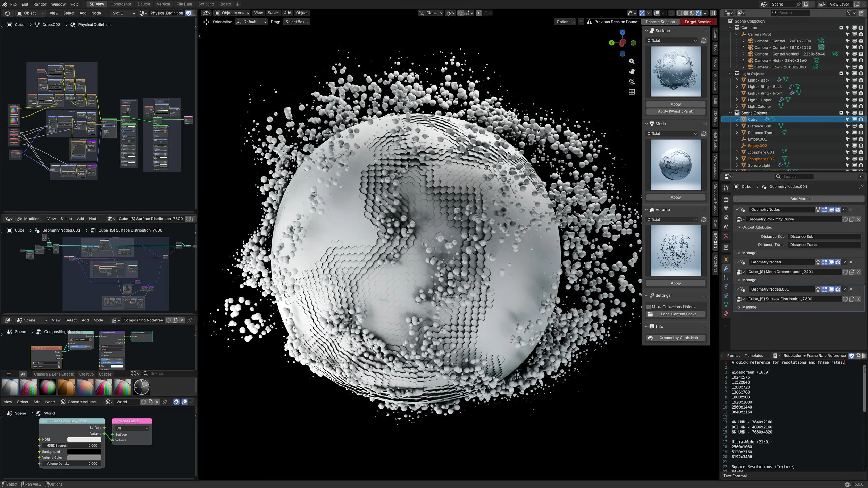Enable Make Collections Unique checkbox
This screenshot has width=868, height=488.
click(649, 307)
